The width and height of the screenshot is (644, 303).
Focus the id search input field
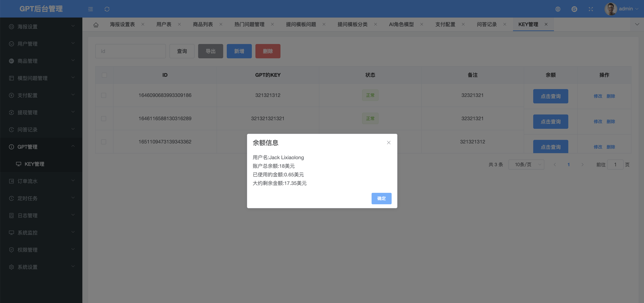click(x=130, y=51)
